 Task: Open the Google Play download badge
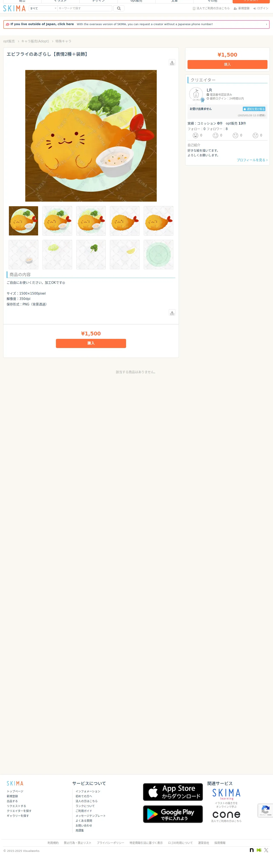[173, 814]
